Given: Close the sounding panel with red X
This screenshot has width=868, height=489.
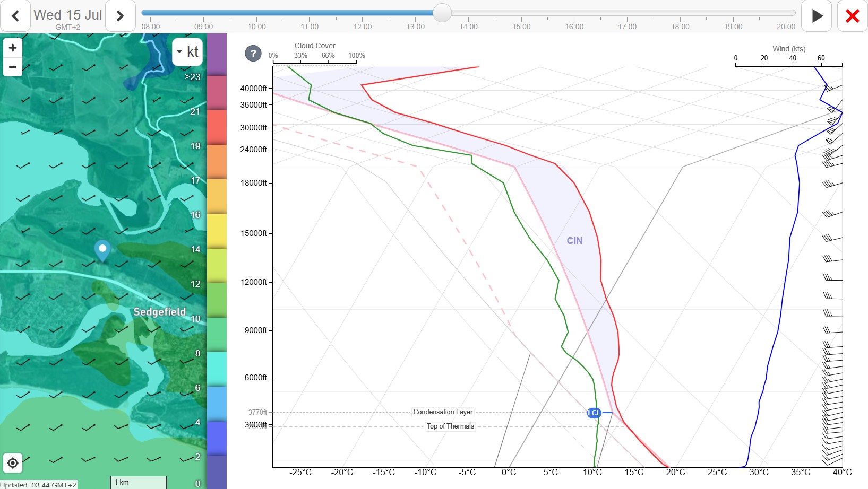Looking at the screenshot, I should [x=853, y=16].
